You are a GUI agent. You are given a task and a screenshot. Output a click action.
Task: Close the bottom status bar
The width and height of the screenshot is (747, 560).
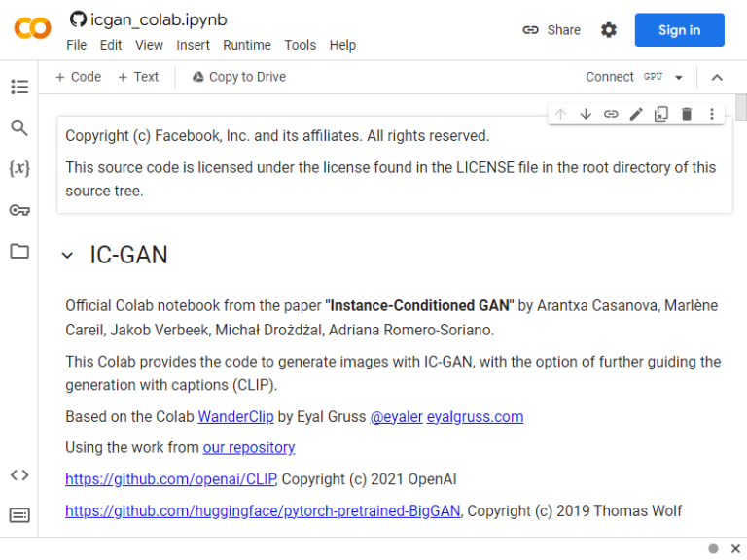tap(735, 548)
